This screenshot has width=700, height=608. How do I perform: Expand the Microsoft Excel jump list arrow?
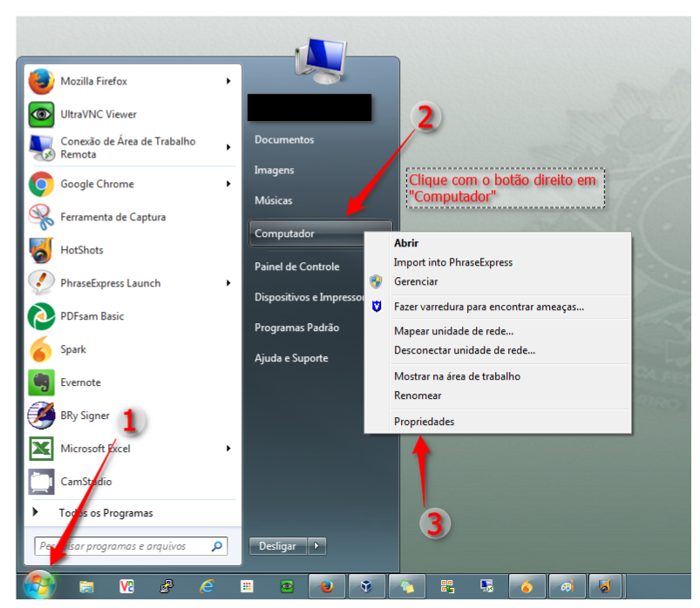pyautogui.click(x=228, y=449)
